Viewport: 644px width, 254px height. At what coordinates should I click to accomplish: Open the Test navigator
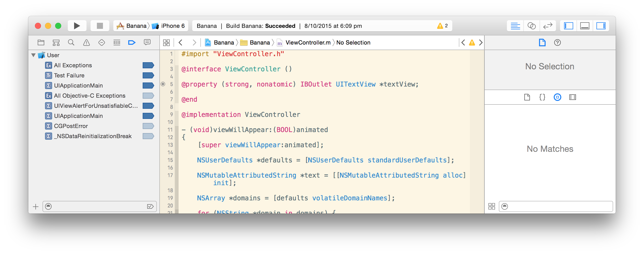(102, 43)
